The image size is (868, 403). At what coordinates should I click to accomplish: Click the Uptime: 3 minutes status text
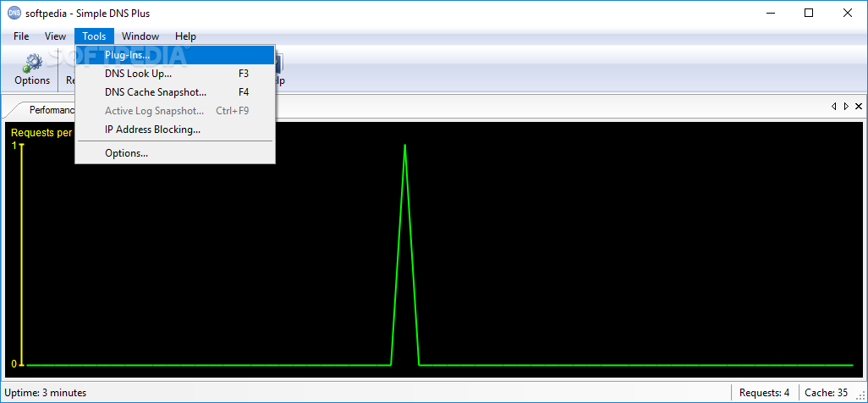point(46,393)
